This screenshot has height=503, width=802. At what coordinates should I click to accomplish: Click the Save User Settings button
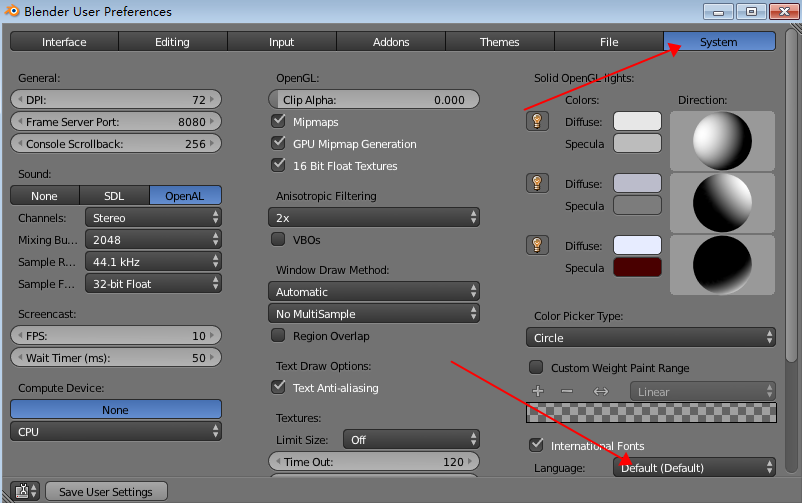(106, 491)
